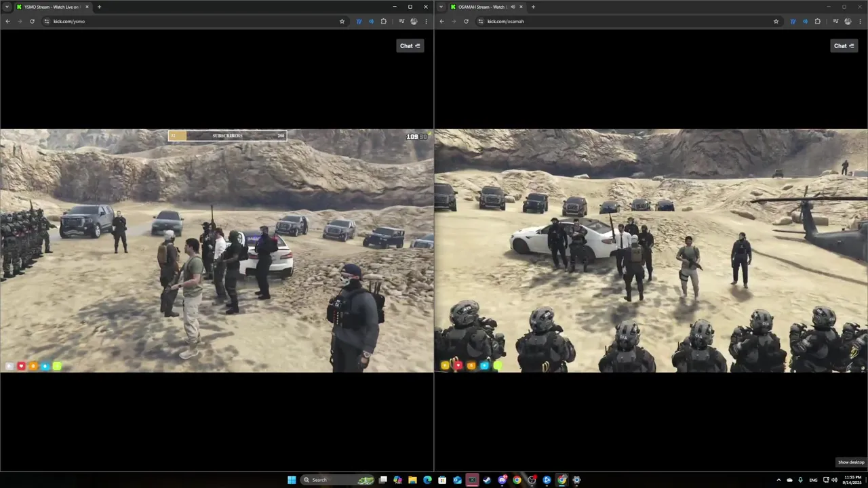Open volume control in system tray

(x=834, y=480)
